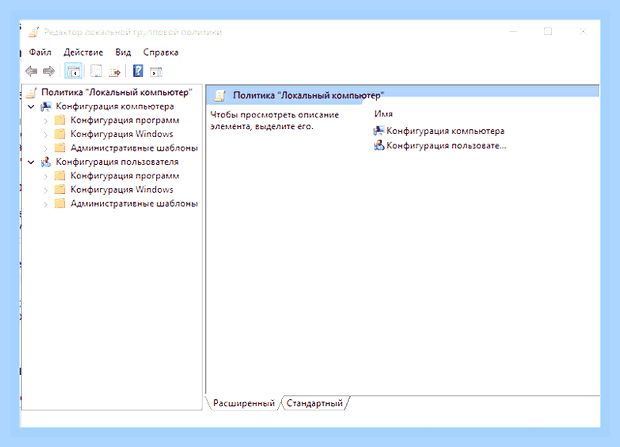
Task: Click folder icon of Конфигурация Windows under computer
Action: point(60,134)
